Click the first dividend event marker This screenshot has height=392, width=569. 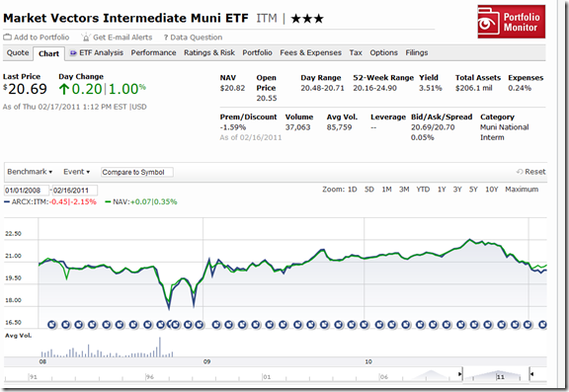[52, 325]
